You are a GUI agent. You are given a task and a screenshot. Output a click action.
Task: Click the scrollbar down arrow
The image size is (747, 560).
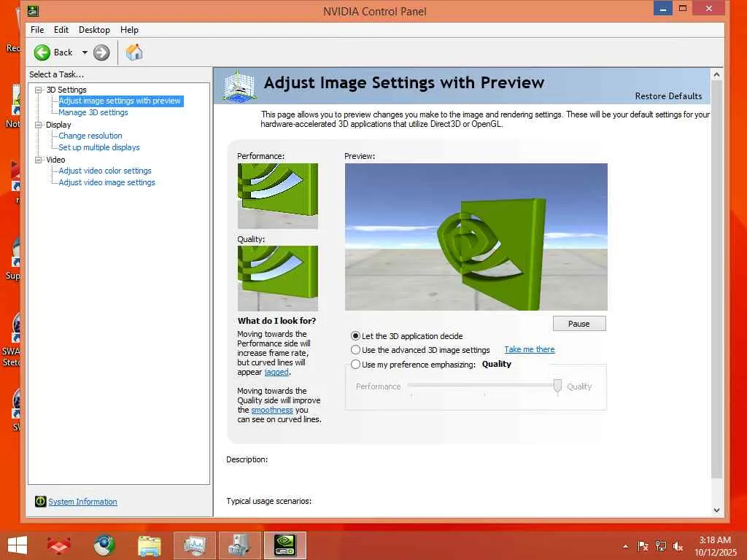coord(716,510)
